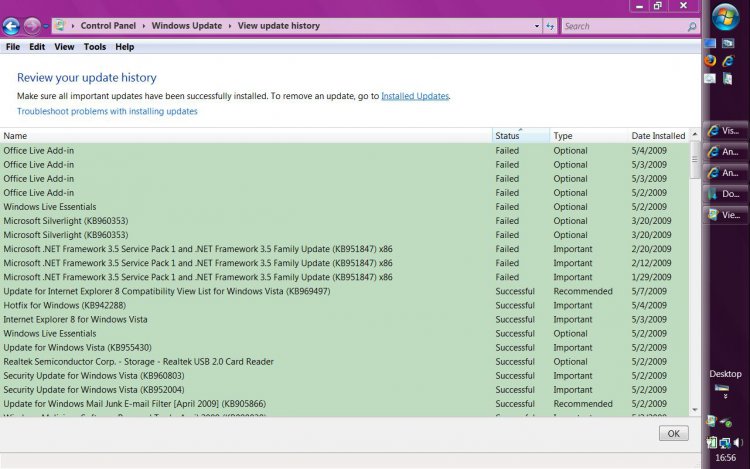Click the OK button

coord(673,434)
